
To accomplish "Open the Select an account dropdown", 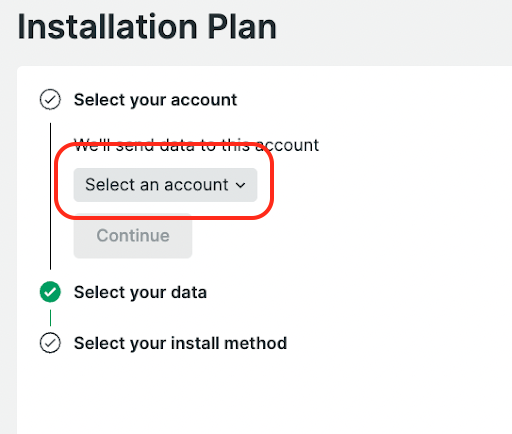I will 165,185.
